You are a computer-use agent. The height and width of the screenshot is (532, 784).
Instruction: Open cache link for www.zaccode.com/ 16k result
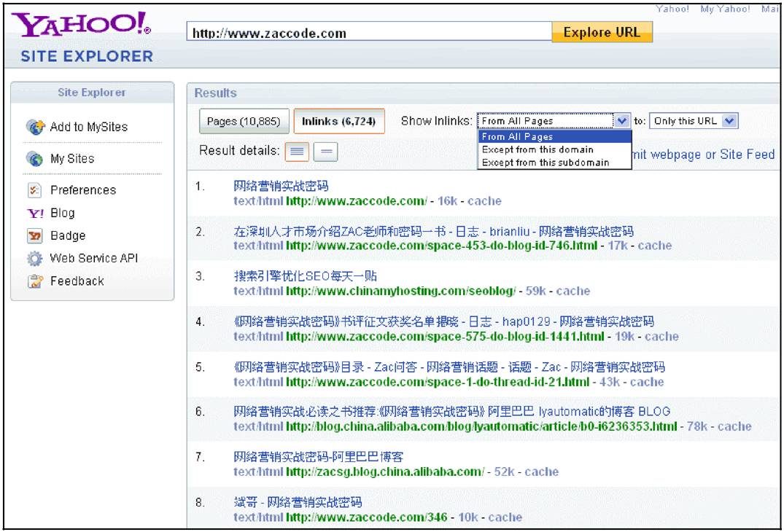point(484,201)
